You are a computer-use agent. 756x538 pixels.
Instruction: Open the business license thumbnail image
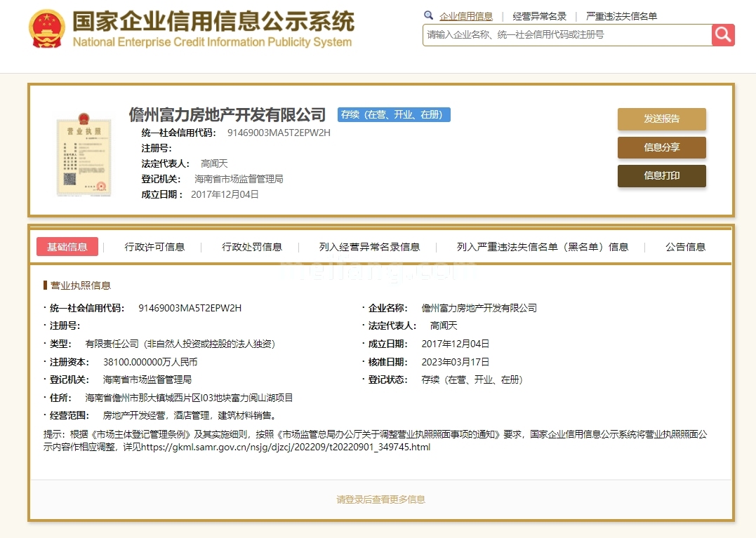click(x=84, y=154)
